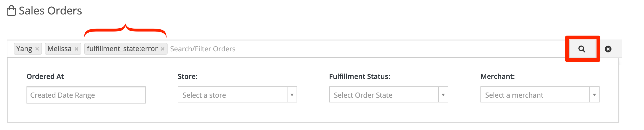The height and width of the screenshot is (130, 644).
Task: Click the Sales Orders heading
Action: 50,11
